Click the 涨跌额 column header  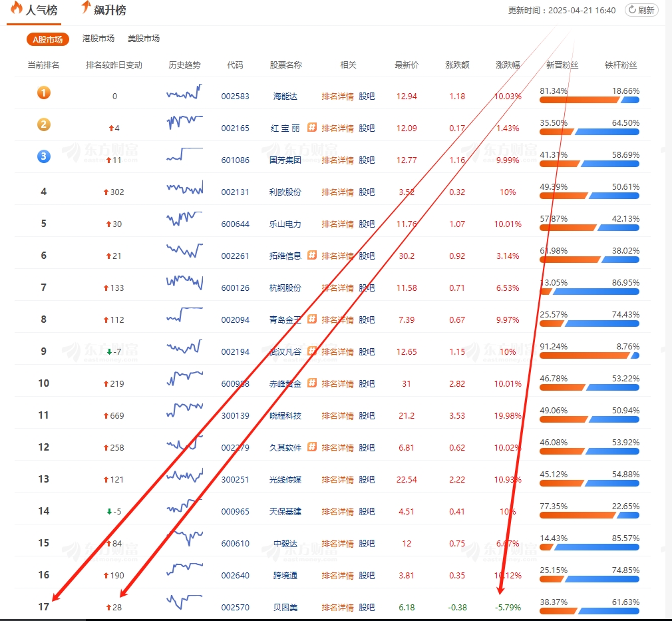click(457, 65)
